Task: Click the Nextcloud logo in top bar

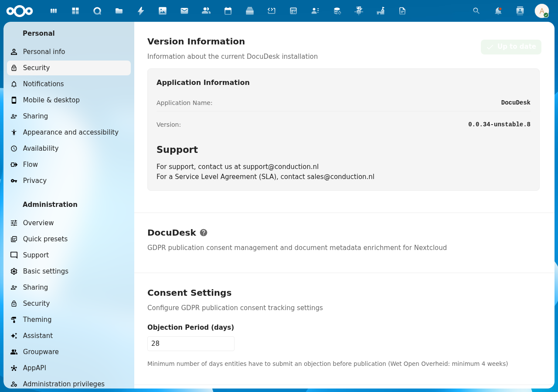Action: [x=20, y=11]
